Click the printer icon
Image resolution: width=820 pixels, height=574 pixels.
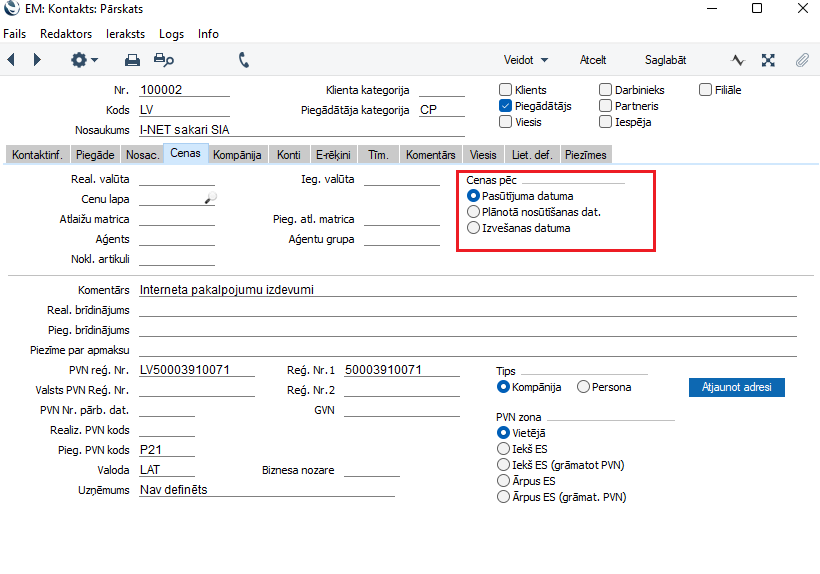(x=132, y=60)
